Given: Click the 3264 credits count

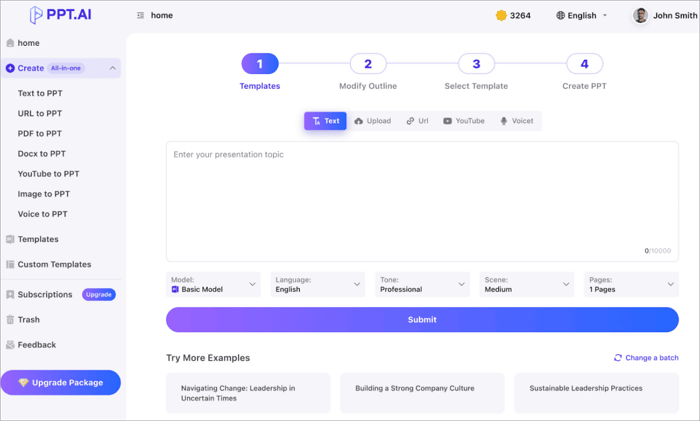Looking at the screenshot, I should point(520,16).
